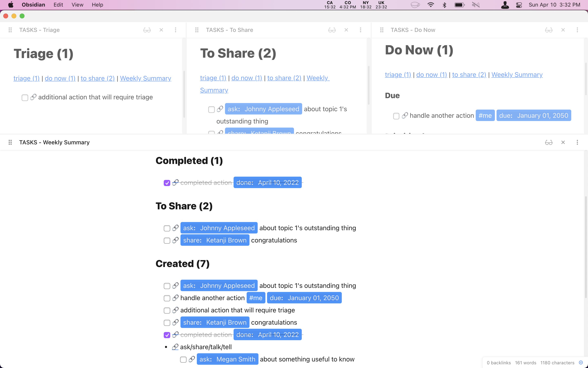This screenshot has width=588, height=368.
Task: Open link icon beside Megan Smith task
Action: [x=192, y=359]
